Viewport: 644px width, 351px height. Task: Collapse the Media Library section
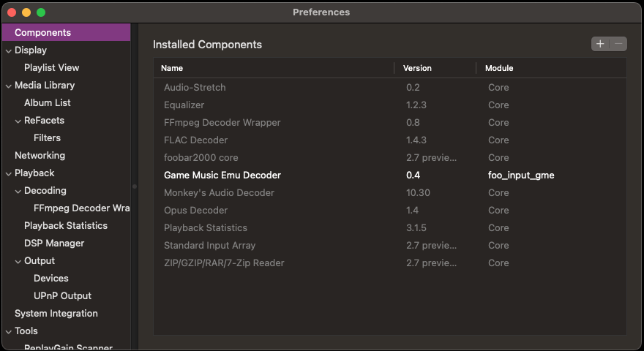click(8, 86)
